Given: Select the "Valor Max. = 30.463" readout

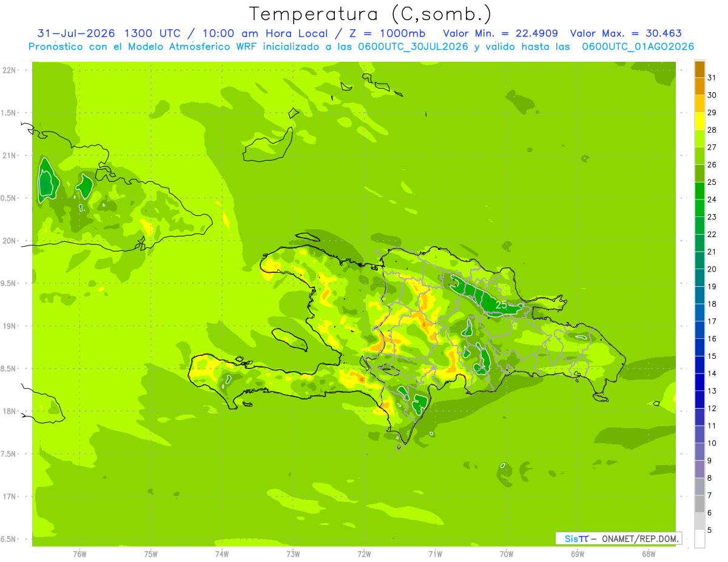Looking at the screenshot, I should [625, 33].
